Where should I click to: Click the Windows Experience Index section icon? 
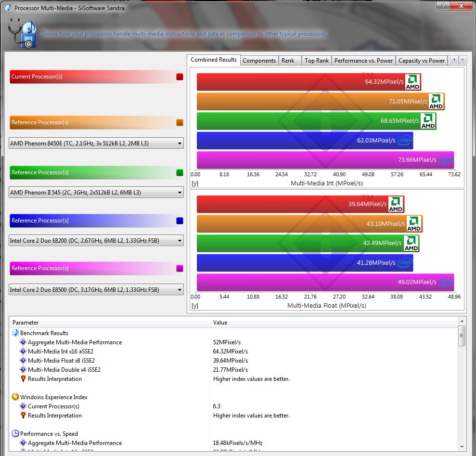pyautogui.click(x=15, y=397)
